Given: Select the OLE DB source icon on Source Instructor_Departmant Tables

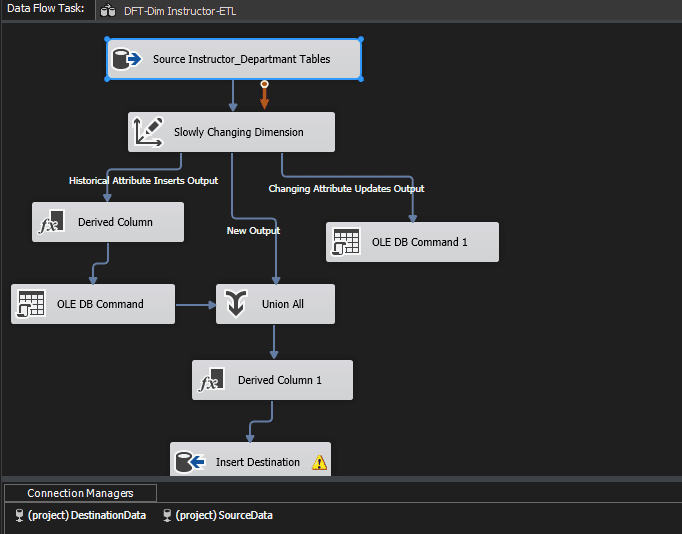Looking at the screenshot, I should 127,59.
